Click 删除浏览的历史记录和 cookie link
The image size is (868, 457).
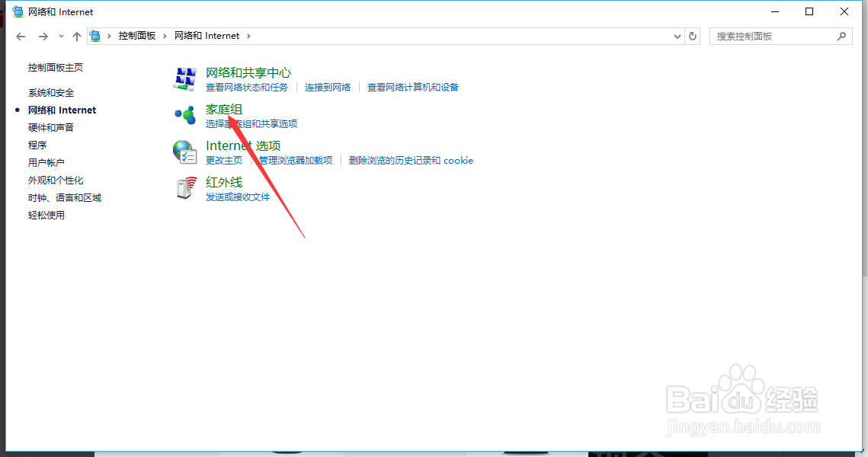pos(411,161)
